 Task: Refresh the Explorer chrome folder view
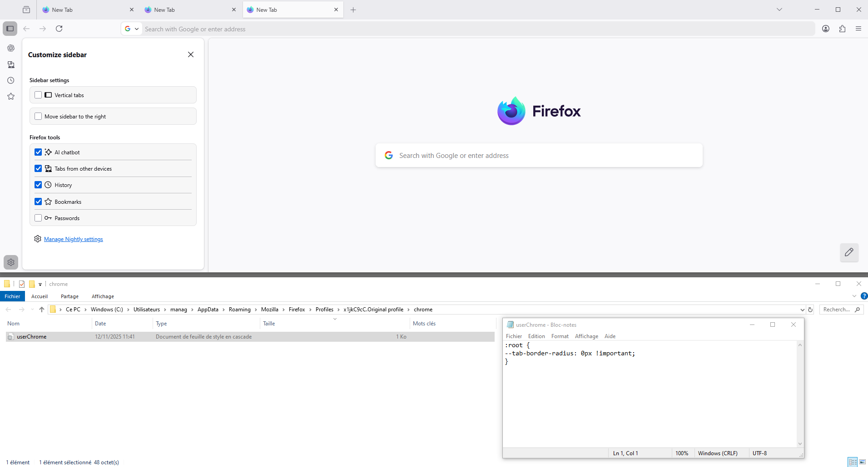pyautogui.click(x=810, y=310)
